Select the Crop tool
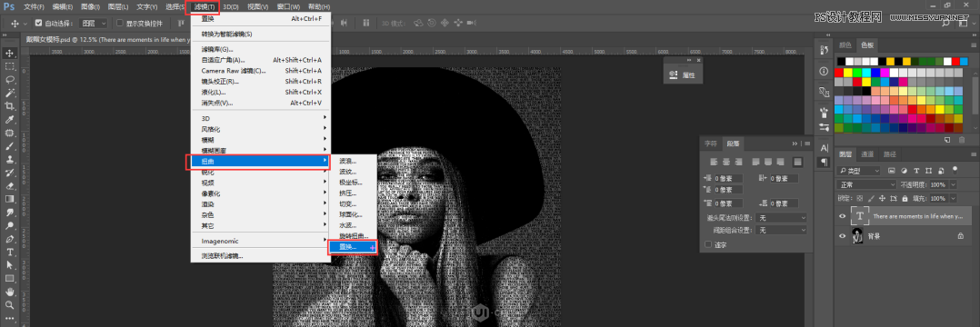980x327 pixels. [10, 106]
